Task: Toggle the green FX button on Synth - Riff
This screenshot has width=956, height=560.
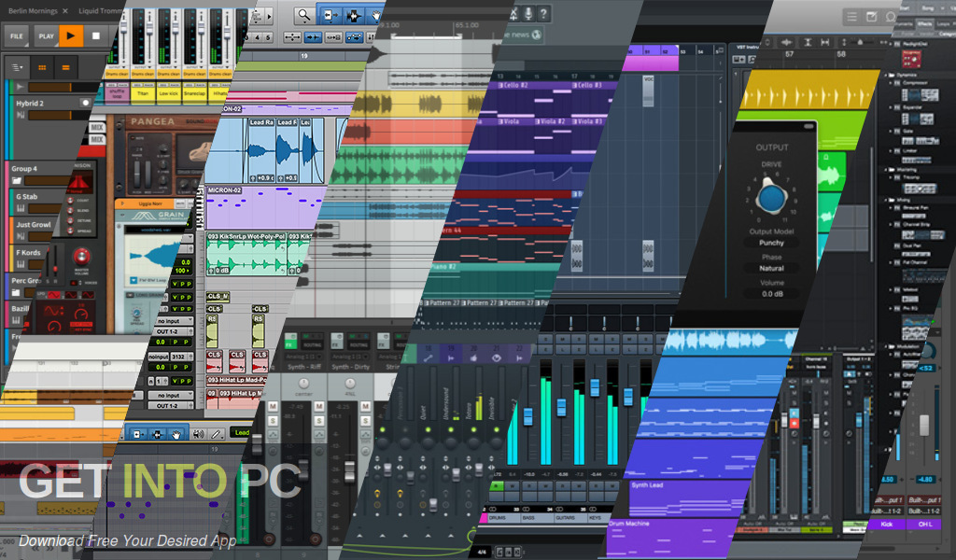Action: point(290,341)
